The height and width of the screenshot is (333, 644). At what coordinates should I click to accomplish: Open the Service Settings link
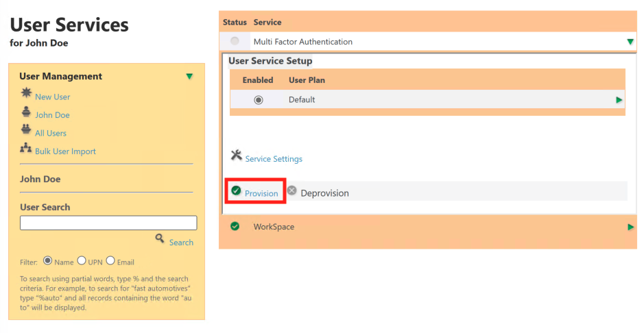coord(274,159)
